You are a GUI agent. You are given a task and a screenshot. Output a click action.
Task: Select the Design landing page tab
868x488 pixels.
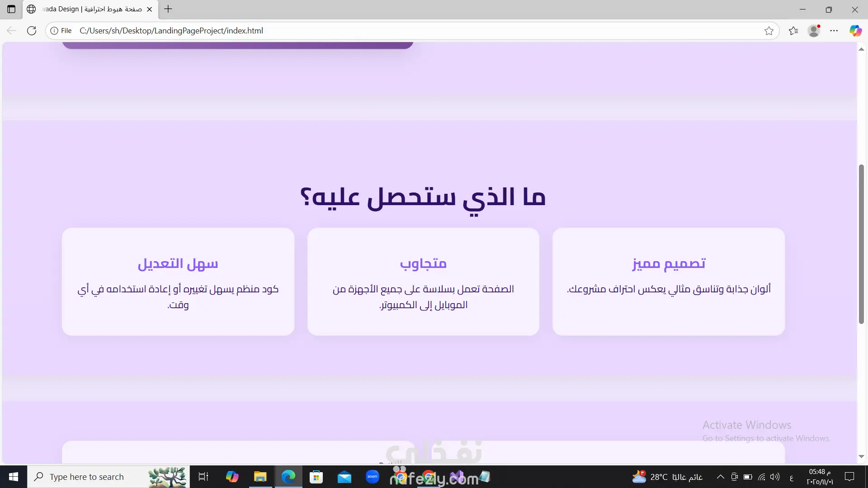(x=90, y=9)
